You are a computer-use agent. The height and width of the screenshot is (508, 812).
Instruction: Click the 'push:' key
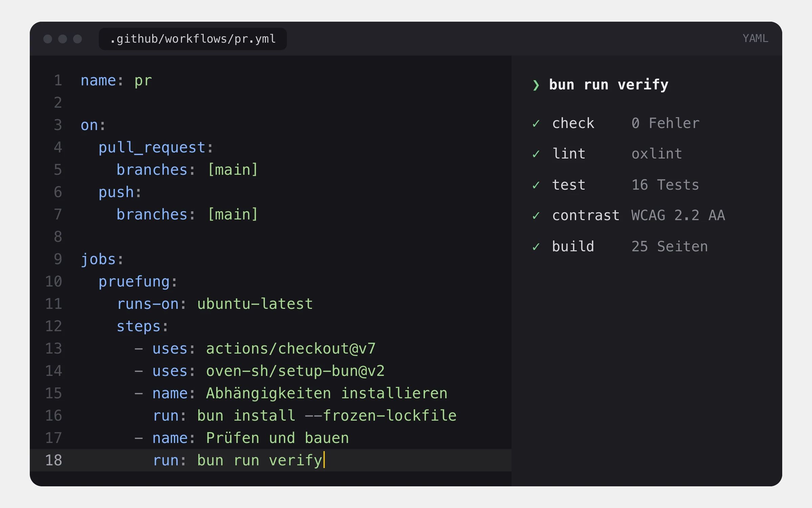tap(120, 192)
